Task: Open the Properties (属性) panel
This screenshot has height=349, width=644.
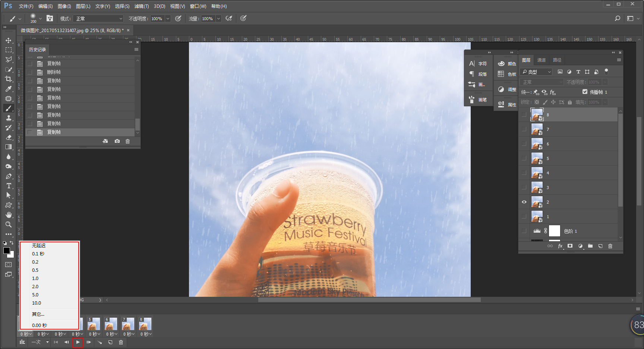Action: pyautogui.click(x=507, y=105)
